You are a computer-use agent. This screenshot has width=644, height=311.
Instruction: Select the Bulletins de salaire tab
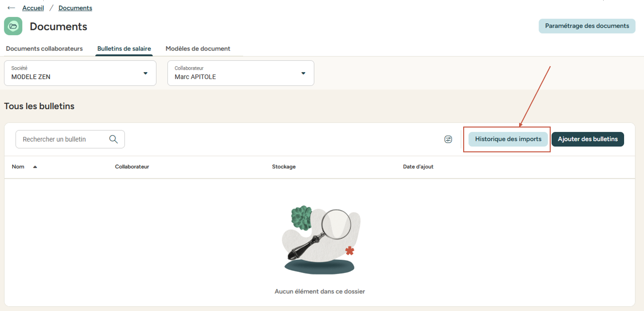point(124,49)
